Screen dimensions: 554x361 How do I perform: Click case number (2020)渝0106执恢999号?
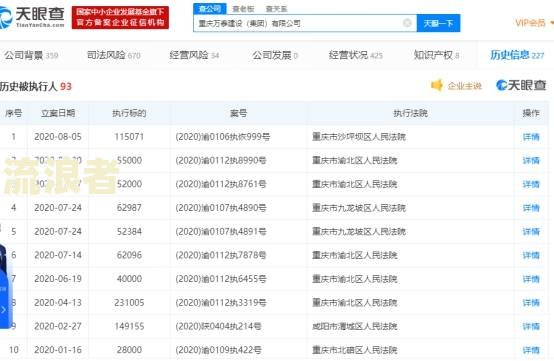(223, 137)
